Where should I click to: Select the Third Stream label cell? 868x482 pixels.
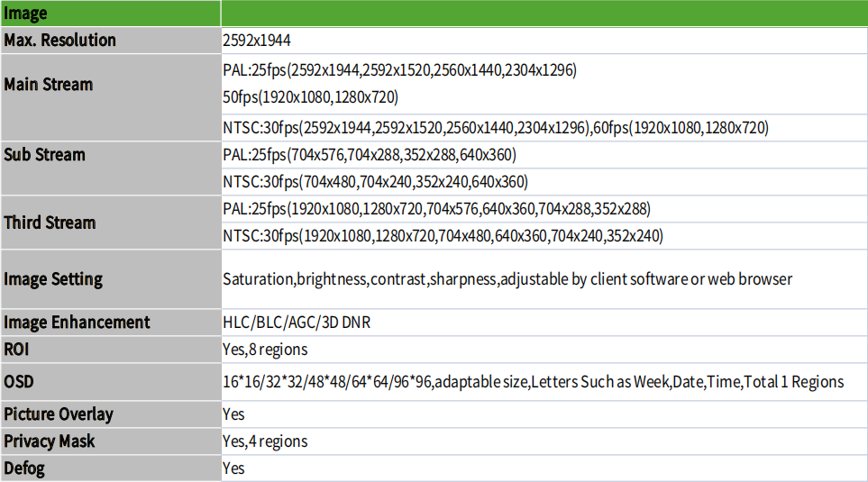coord(111,223)
